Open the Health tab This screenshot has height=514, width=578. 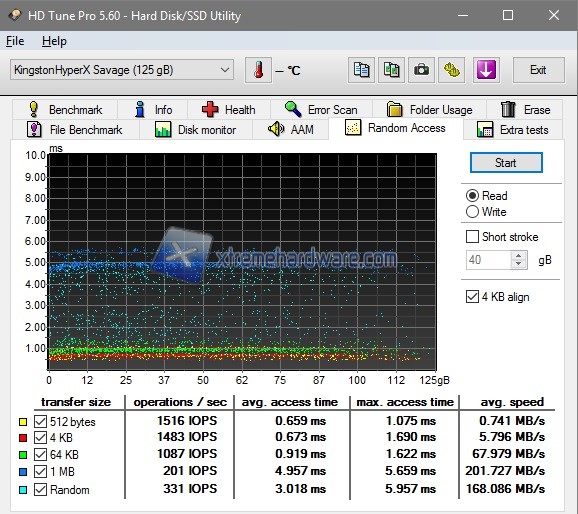[x=229, y=110]
